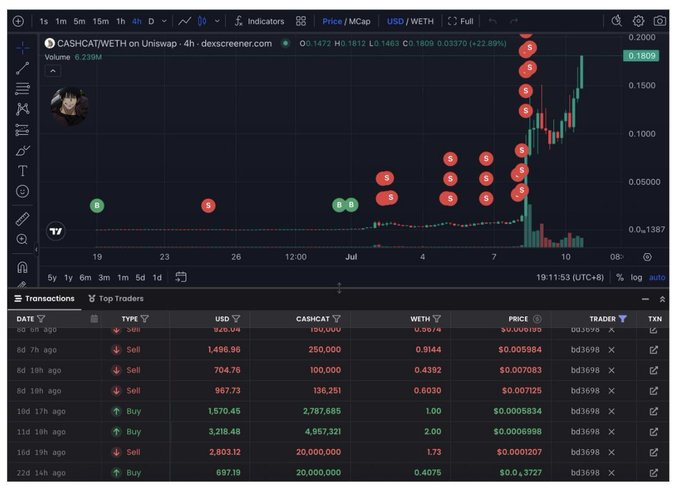Open the Indicators menu
Screen dimensions: 680x490
click(x=259, y=21)
